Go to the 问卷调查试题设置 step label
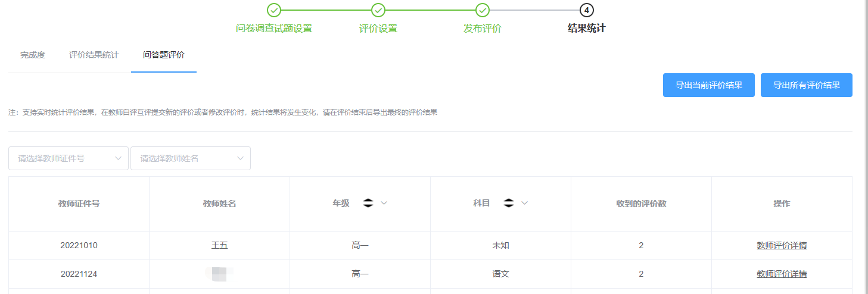This screenshot has width=868, height=294. point(274,29)
